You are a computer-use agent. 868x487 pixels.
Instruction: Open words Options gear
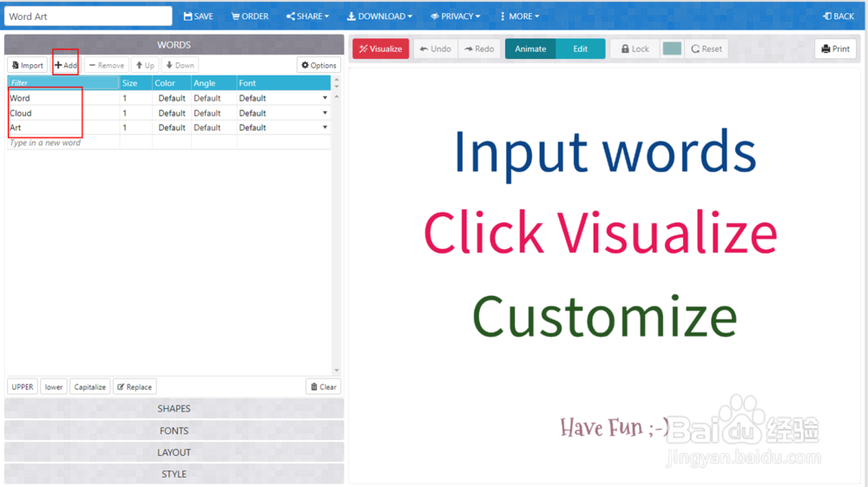(319, 65)
